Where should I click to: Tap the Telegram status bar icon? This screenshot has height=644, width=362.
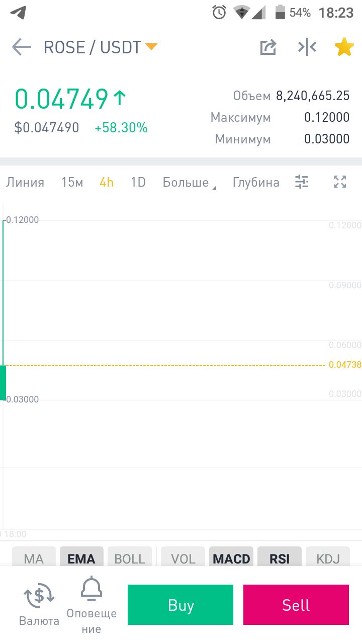[18, 13]
